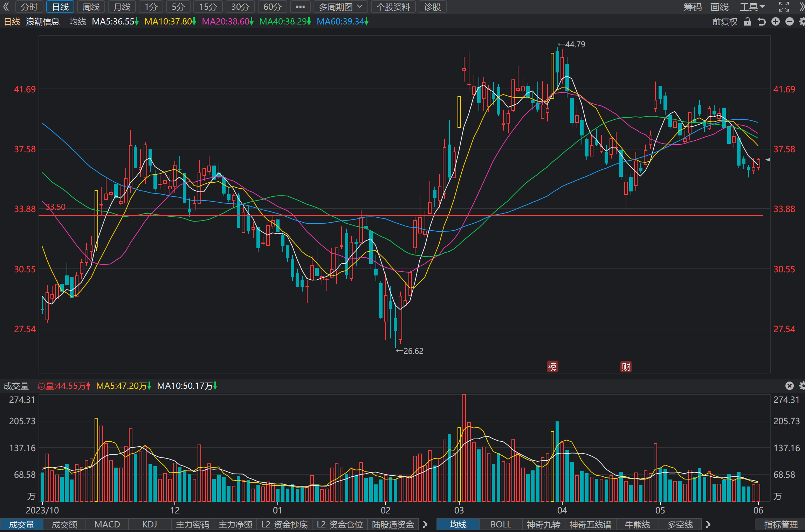Select 神奇五线谱 main indicator
805x532 pixels.
pyautogui.click(x=591, y=525)
